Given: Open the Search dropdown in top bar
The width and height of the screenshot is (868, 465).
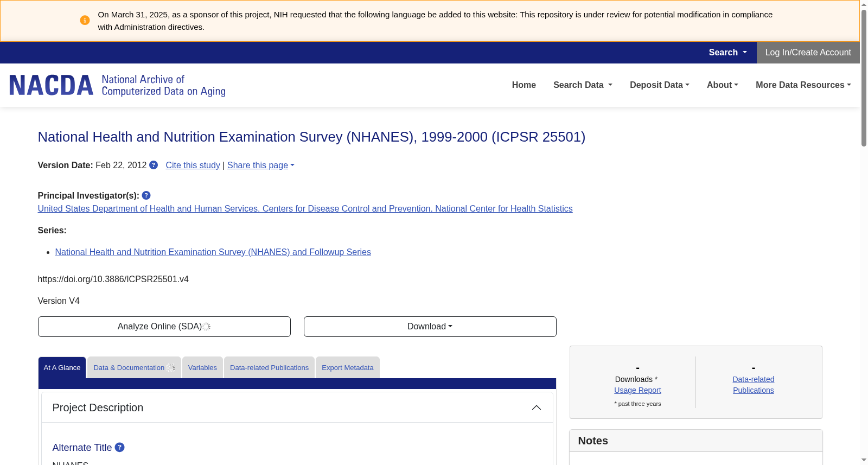Looking at the screenshot, I should tap(727, 53).
